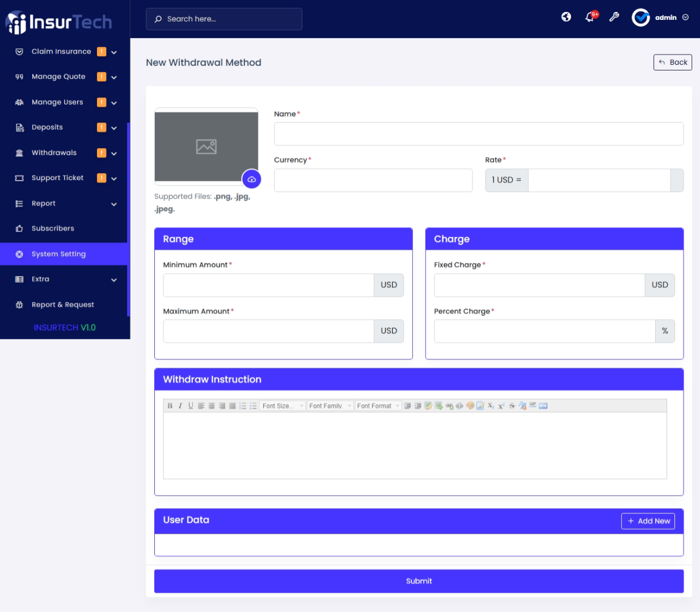
Task: Click the INSURTECH V1.0 version text
Action: click(x=65, y=328)
